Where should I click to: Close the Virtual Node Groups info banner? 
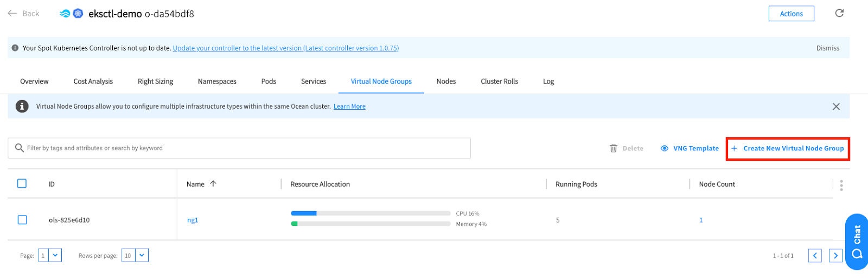836,106
